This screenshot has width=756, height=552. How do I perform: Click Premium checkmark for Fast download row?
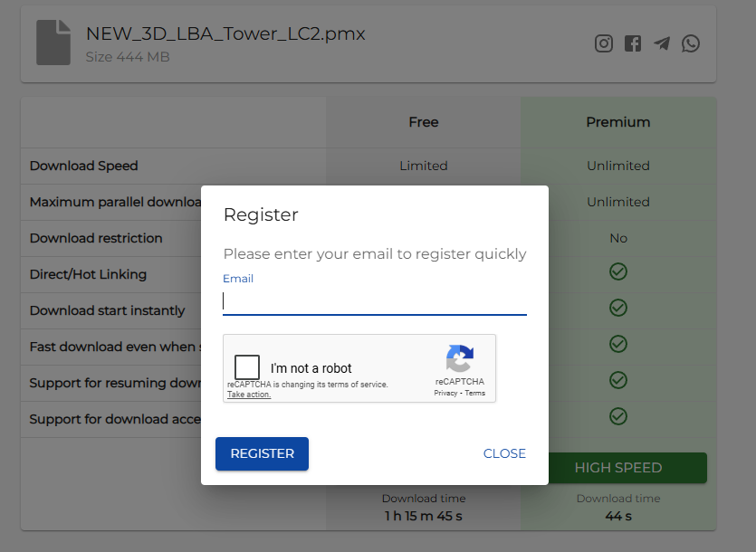coord(618,344)
